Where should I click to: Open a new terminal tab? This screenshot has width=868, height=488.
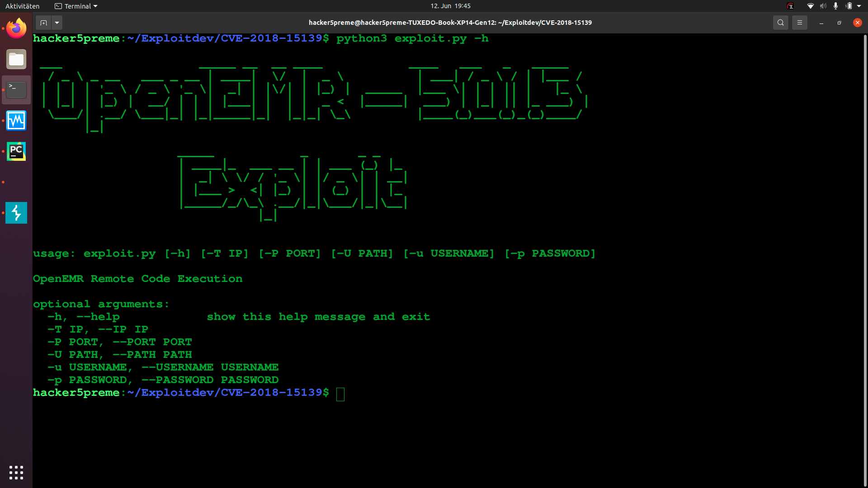coord(43,23)
